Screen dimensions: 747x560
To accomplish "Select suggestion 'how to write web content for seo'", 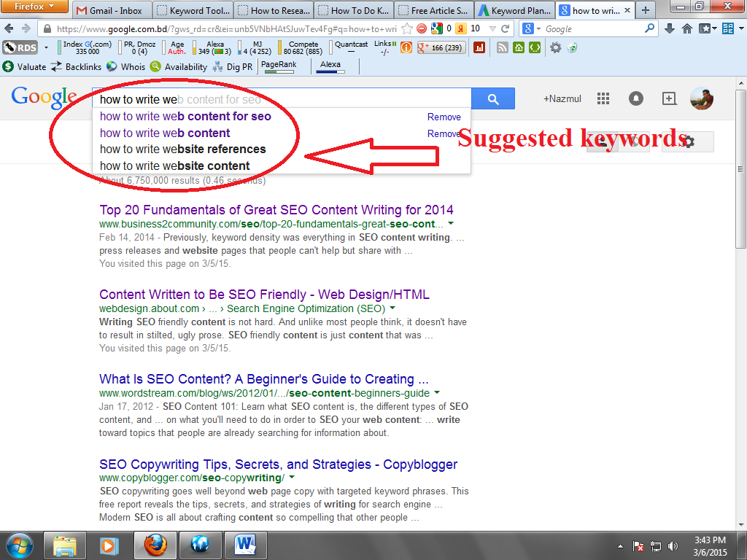I will coord(185,116).
